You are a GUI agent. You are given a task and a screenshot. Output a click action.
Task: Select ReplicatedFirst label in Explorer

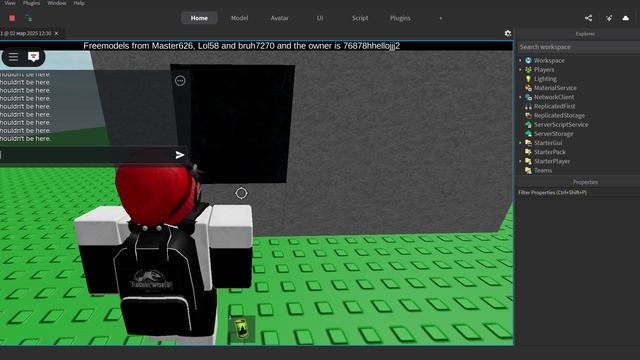(555, 106)
